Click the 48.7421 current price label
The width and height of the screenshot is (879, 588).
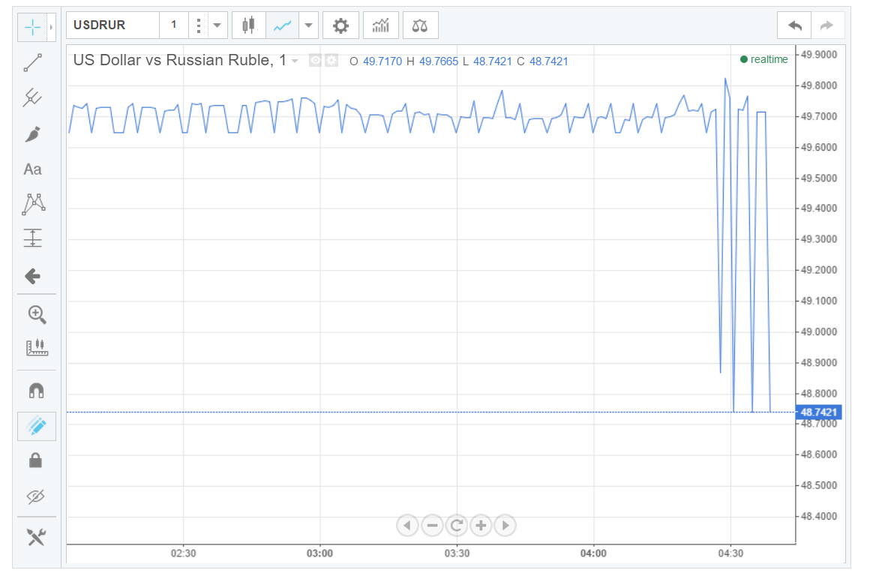(818, 412)
